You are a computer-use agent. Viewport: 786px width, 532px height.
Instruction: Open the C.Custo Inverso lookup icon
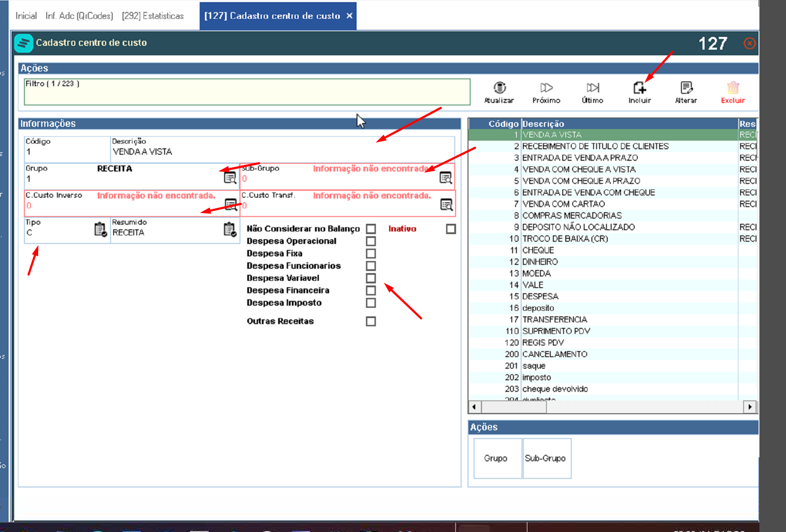pyautogui.click(x=231, y=204)
